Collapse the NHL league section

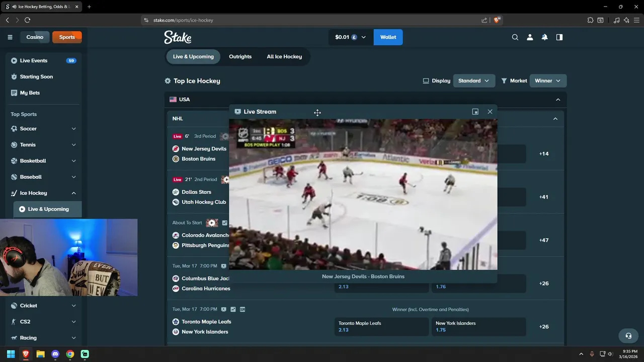(x=555, y=119)
